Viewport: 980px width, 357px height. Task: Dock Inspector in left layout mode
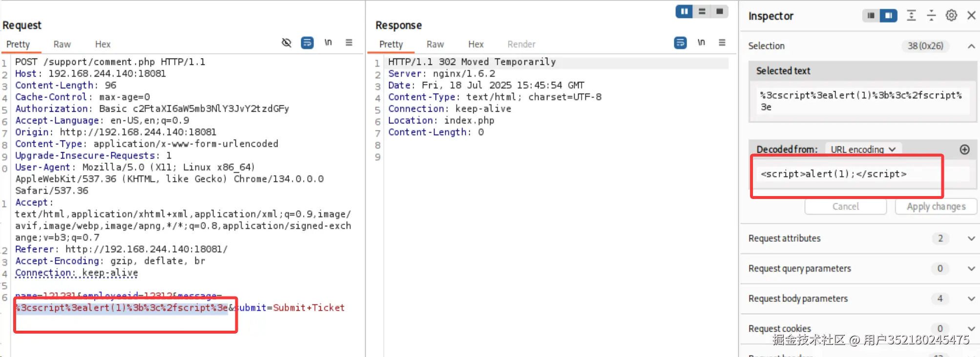click(871, 16)
